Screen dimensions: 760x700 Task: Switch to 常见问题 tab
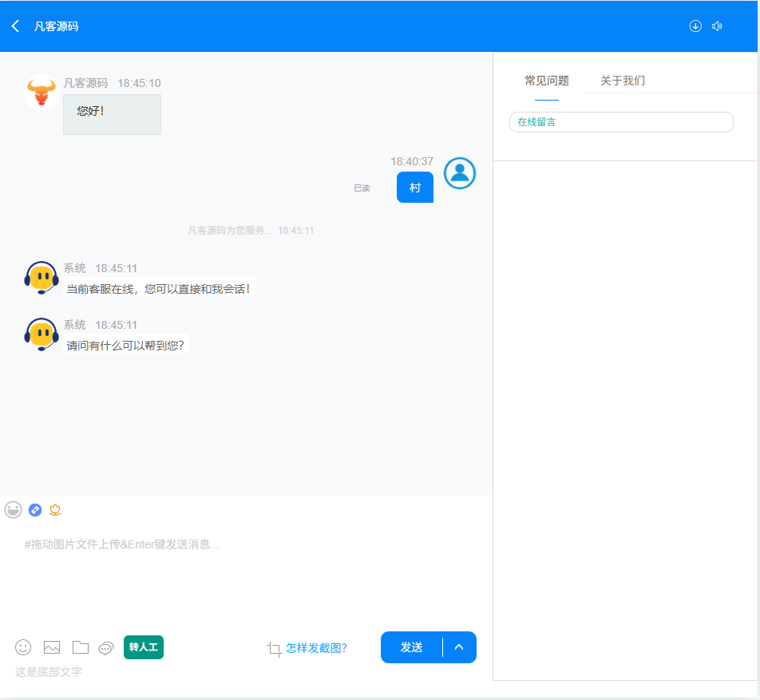coord(547,81)
